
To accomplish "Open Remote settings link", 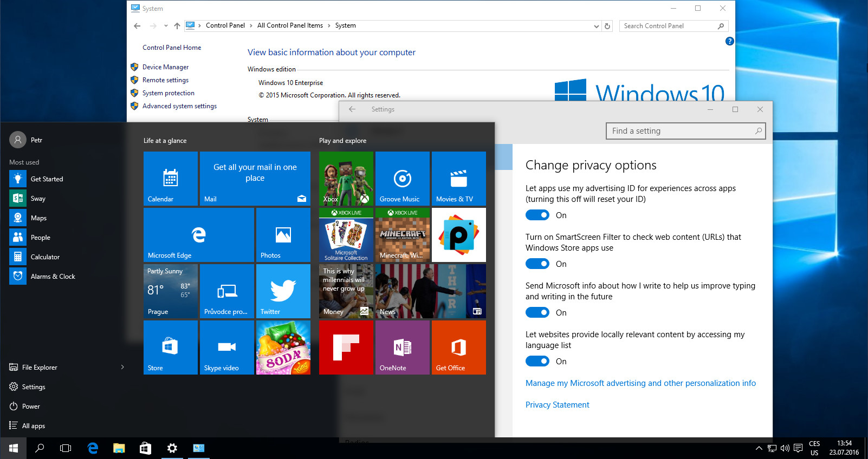I will (165, 80).
